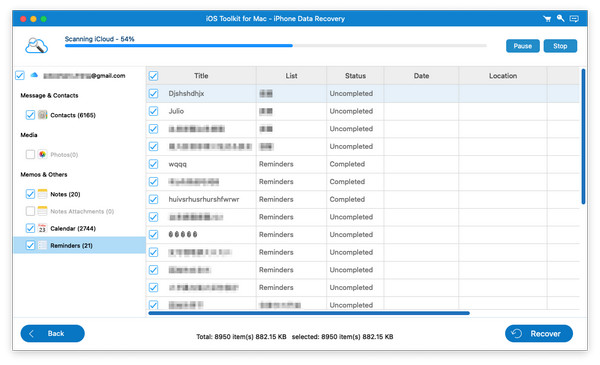Click the Calendar icon in sidebar
The height and width of the screenshot is (365, 600).
point(42,228)
